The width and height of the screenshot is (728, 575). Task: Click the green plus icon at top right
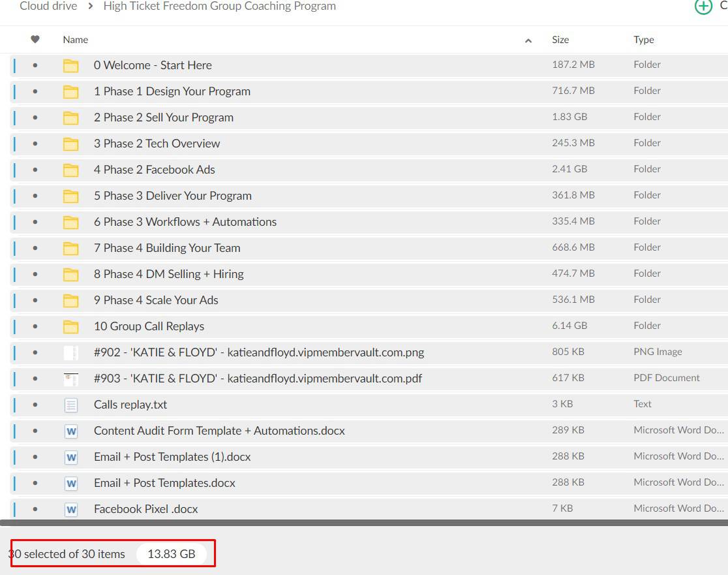click(703, 7)
